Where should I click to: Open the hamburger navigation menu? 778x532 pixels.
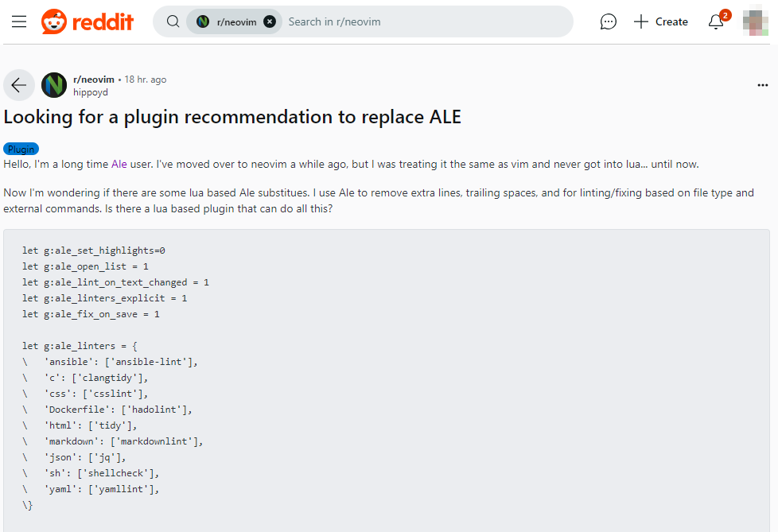(19, 21)
